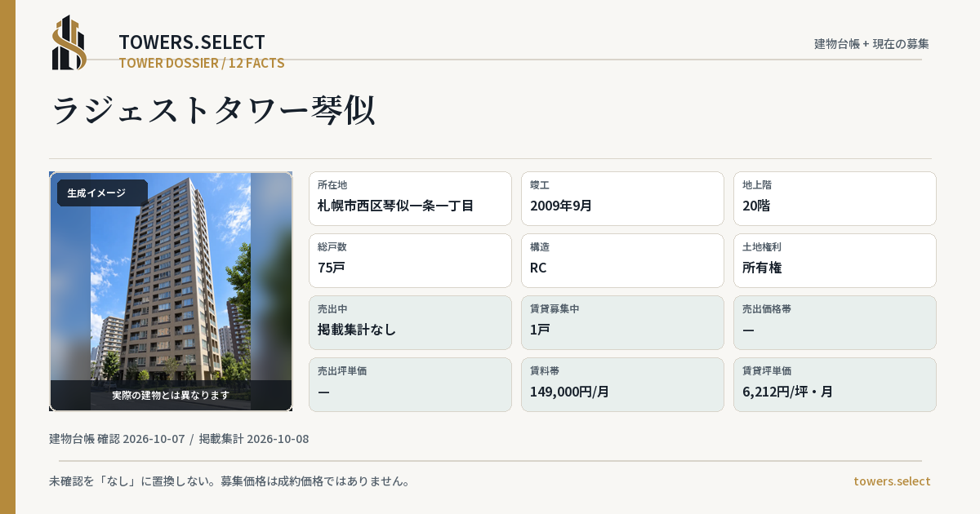Select the 所在地 card showing 札幌市西区琴似一条一丁目

pos(410,198)
